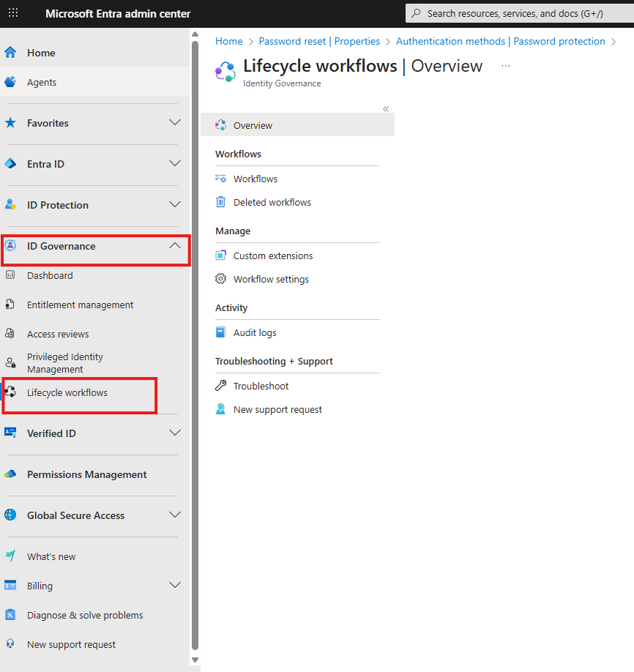634x672 pixels.
Task: Navigate to Home via the breadcrumb
Action: click(228, 41)
